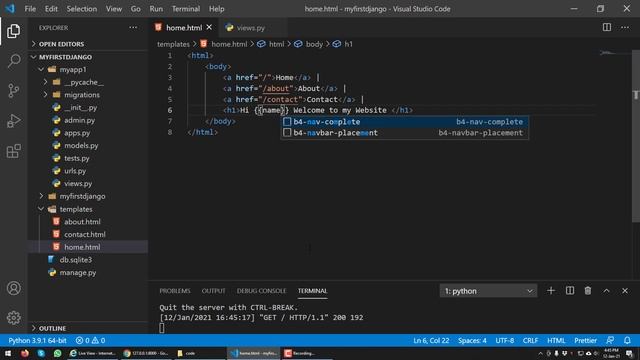Select the b4-nav-complete suggestion
Screen dimensions: 640x360
tap(404, 122)
